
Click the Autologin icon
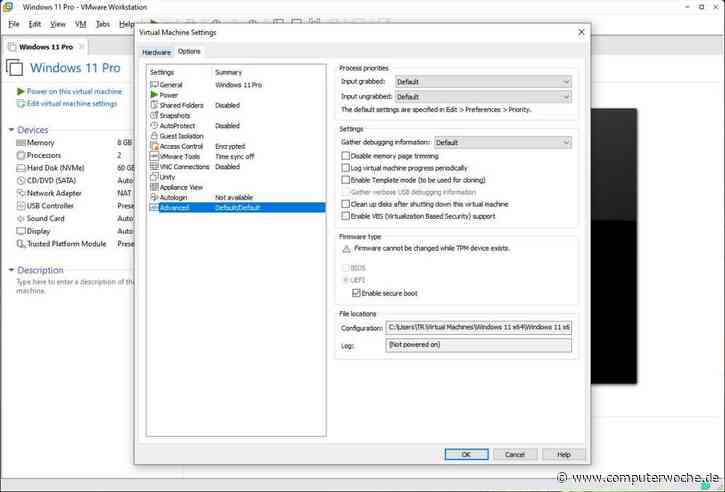click(154, 197)
